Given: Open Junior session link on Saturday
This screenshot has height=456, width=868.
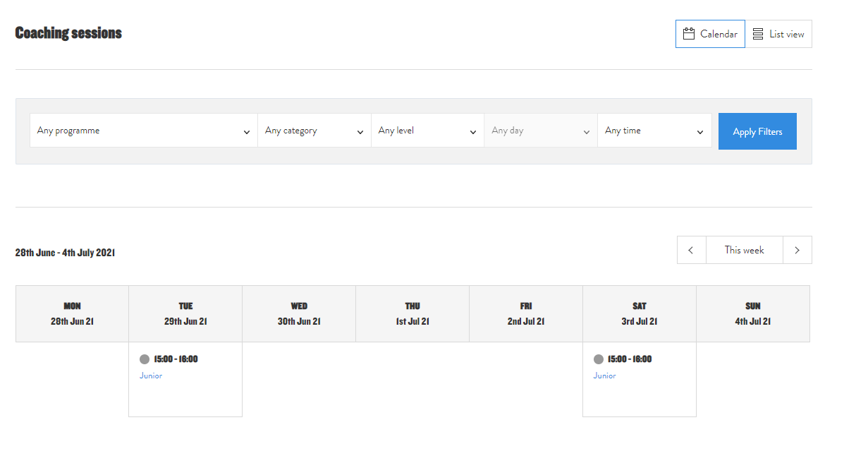Looking at the screenshot, I should tap(604, 376).
